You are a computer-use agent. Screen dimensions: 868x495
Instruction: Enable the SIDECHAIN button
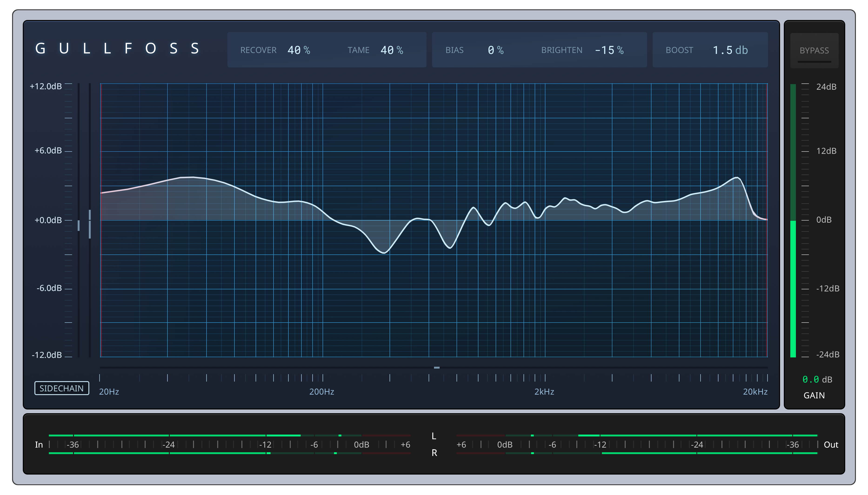[x=62, y=388]
